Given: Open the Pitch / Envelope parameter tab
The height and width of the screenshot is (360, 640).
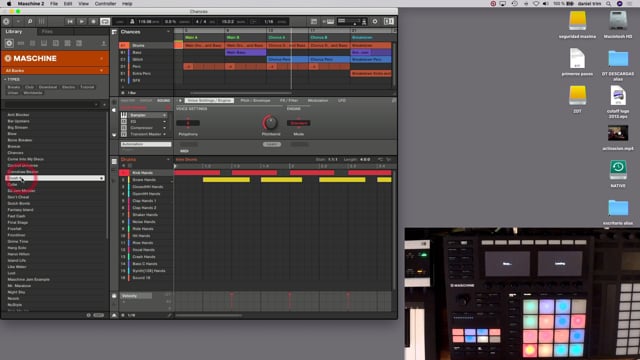Looking at the screenshot, I should pos(255,100).
